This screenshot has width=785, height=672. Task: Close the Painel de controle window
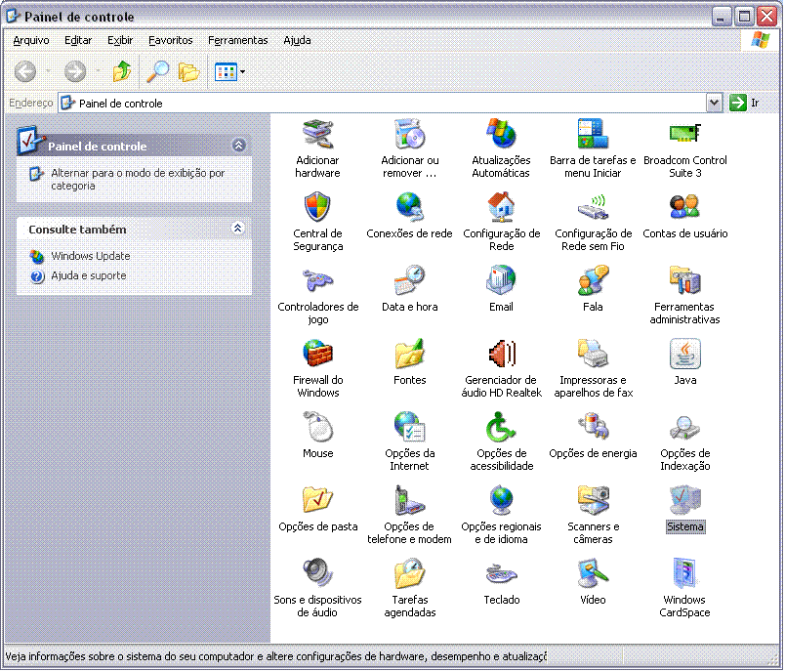(767, 17)
